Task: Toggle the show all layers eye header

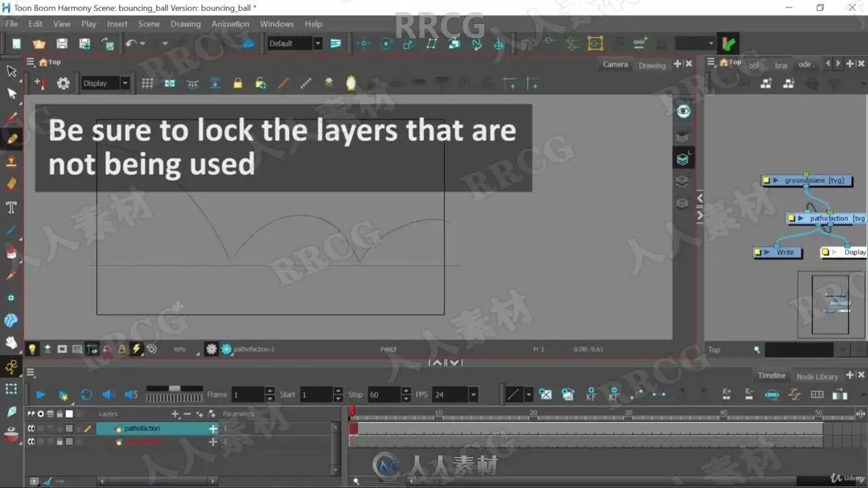Action: click(x=31, y=413)
